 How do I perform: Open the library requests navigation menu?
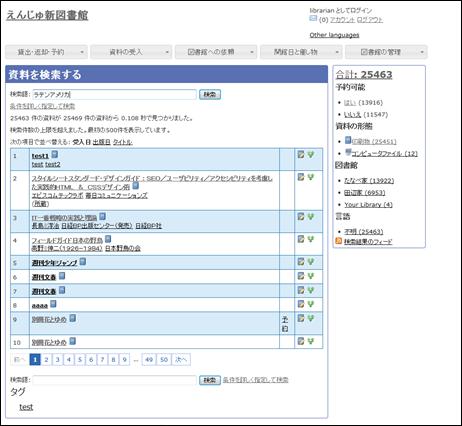pos(216,52)
